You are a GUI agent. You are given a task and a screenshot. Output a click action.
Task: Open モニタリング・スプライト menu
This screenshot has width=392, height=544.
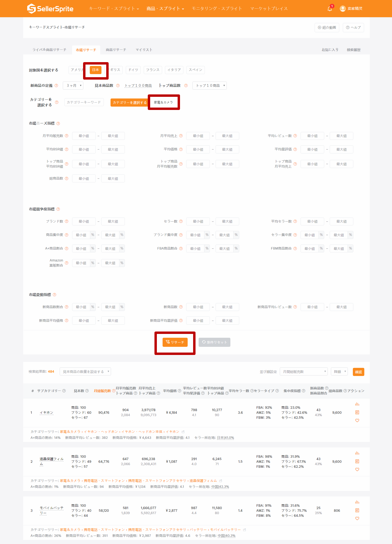pyautogui.click(x=217, y=9)
